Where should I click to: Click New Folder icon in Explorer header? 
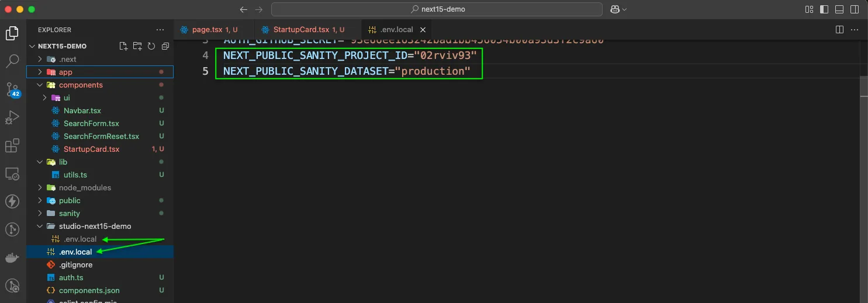coord(137,46)
